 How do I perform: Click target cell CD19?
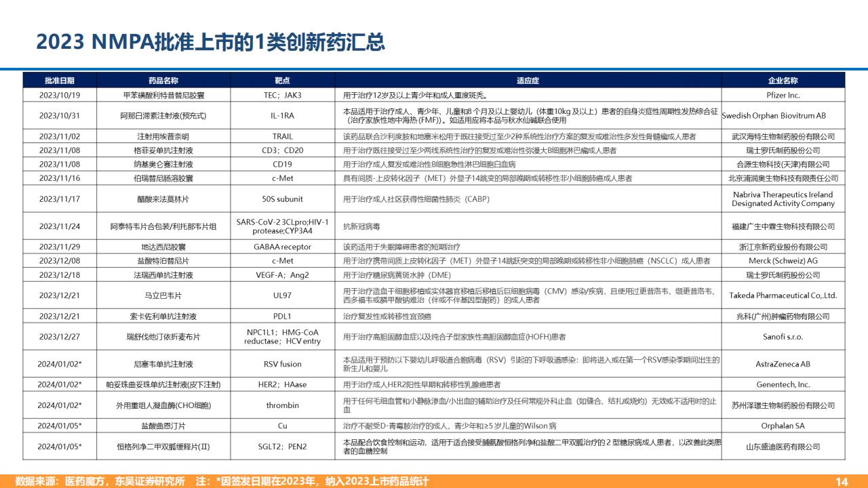pyautogui.click(x=282, y=164)
